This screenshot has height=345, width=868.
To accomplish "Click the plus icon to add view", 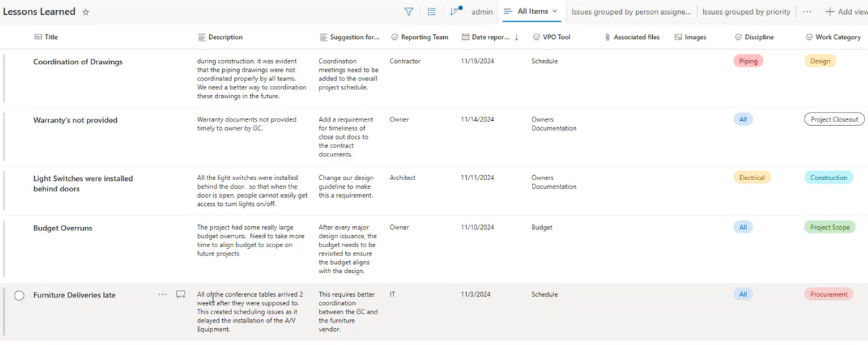I will click(830, 12).
